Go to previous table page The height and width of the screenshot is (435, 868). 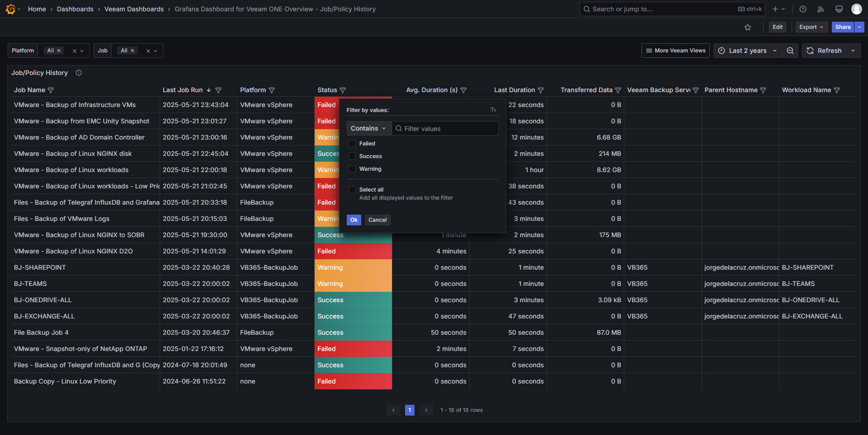[393, 410]
